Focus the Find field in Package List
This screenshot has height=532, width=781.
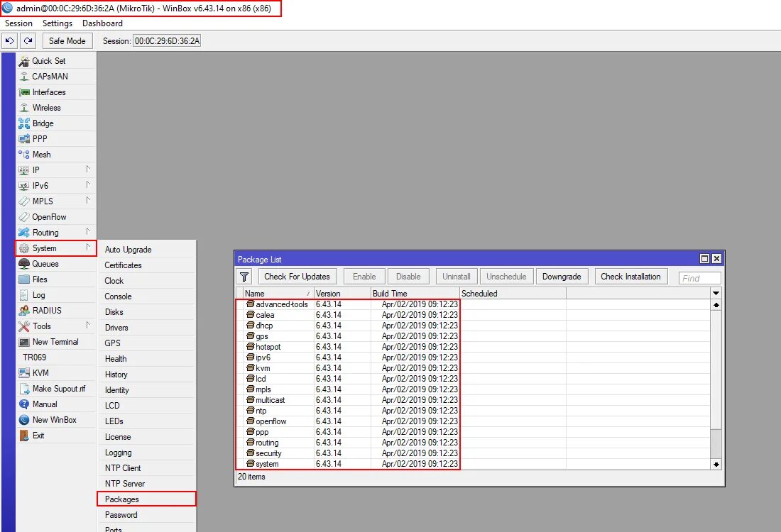[x=699, y=278]
